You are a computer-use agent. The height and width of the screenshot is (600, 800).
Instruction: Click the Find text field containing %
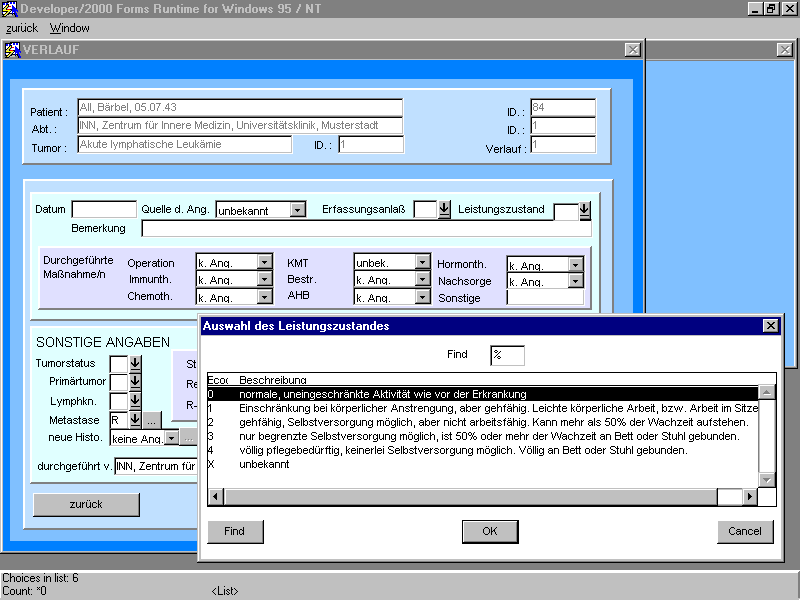(507, 356)
